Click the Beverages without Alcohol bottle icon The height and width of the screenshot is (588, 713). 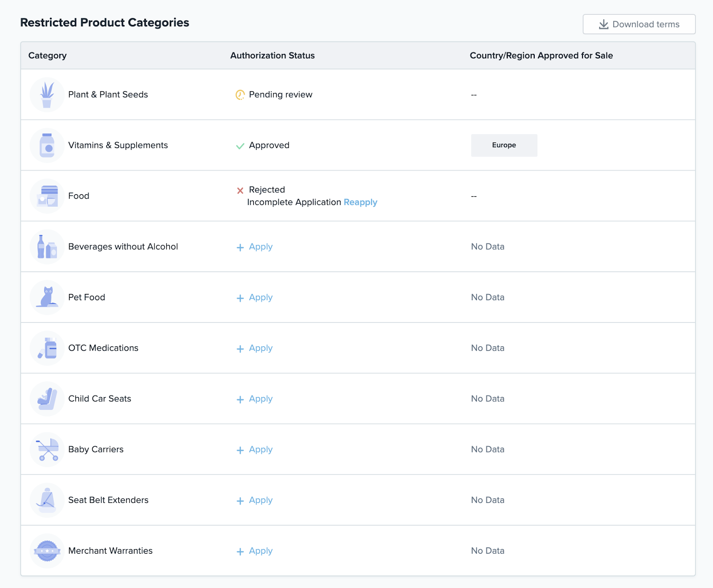coord(47,247)
